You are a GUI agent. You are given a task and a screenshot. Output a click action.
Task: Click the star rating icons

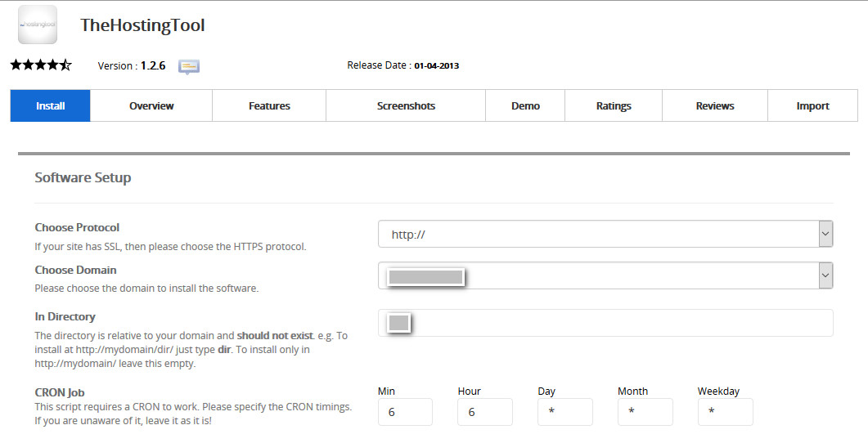coord(41,65)
